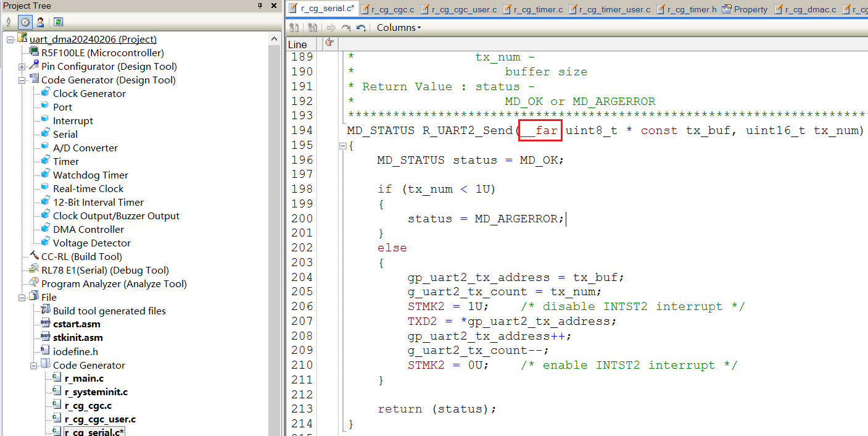868x436 pixels.
Task: Pin the Project Tree panel
Action: click(260, 6)
